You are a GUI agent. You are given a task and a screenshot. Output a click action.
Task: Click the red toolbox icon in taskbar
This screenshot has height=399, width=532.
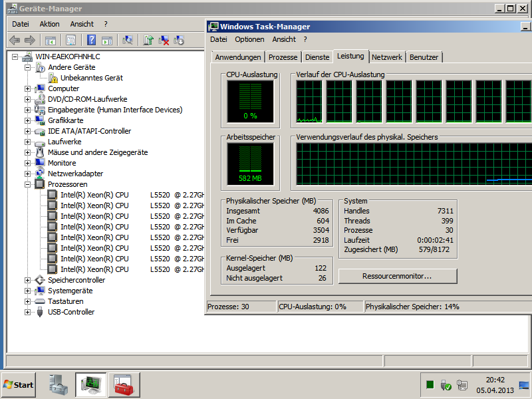point(123,384)
